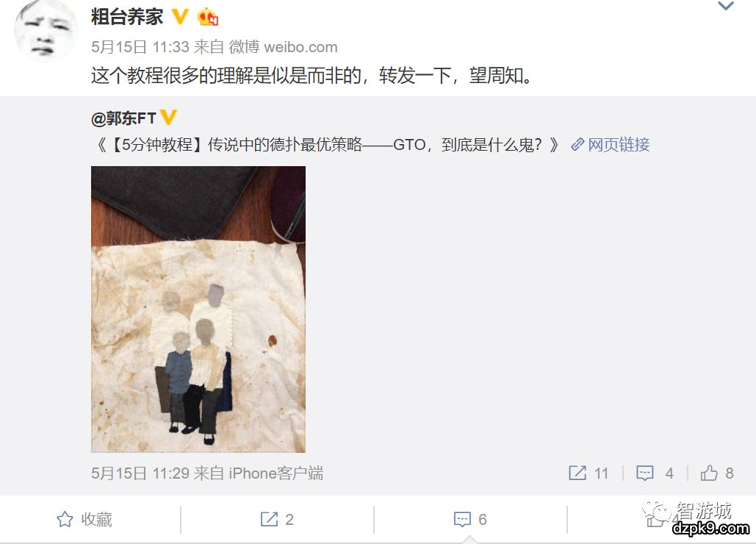Click the 收藏 favorite star icon

(65, 520)
